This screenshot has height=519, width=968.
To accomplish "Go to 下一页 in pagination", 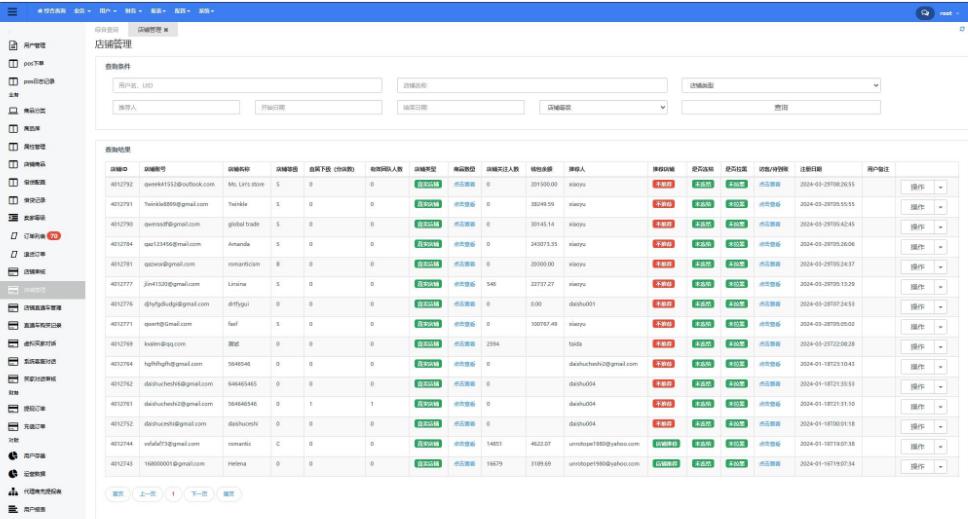I will coord(197,493).
